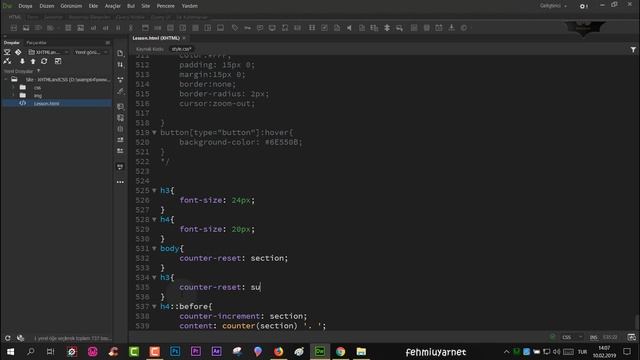This screenshot has height=360, width=640.
Task: Insert an unordered list (ul) element
Action: (x=93, y=28)
